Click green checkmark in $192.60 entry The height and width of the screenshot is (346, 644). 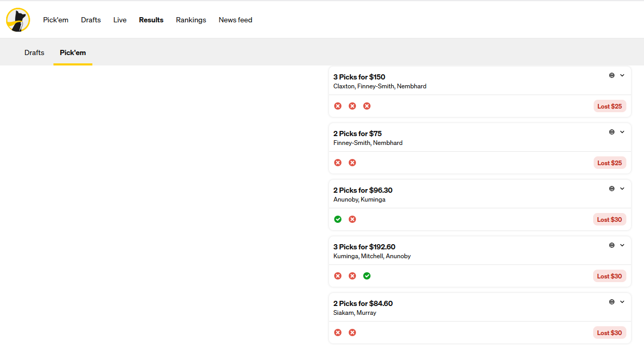click(x=367, y=276)
